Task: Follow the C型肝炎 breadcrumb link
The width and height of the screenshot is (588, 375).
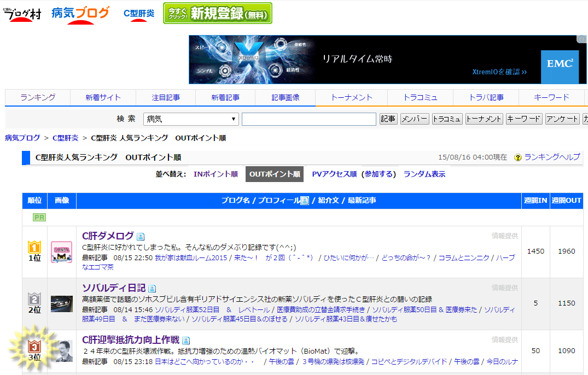Action: 65,138
